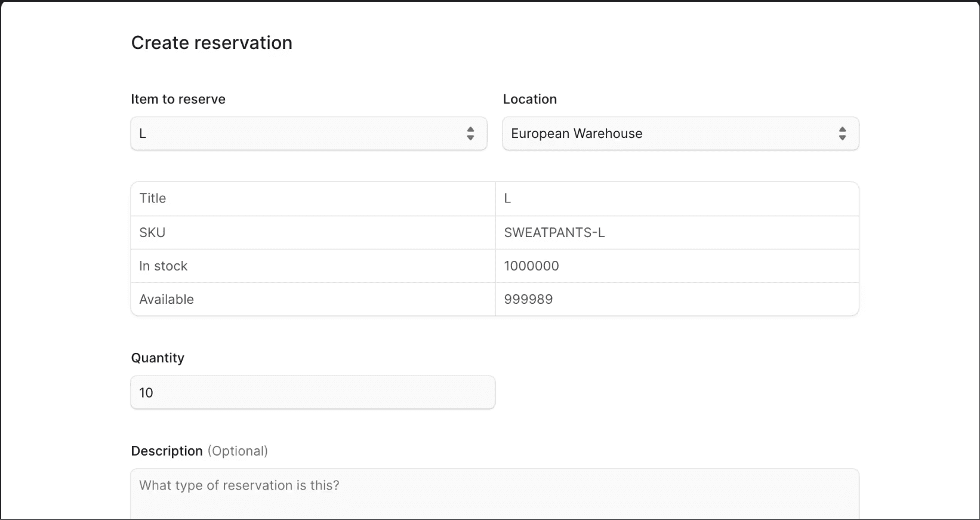
Task: Click the Item to reserve field label
Action: pyautogui.click(x=178, y=100)
